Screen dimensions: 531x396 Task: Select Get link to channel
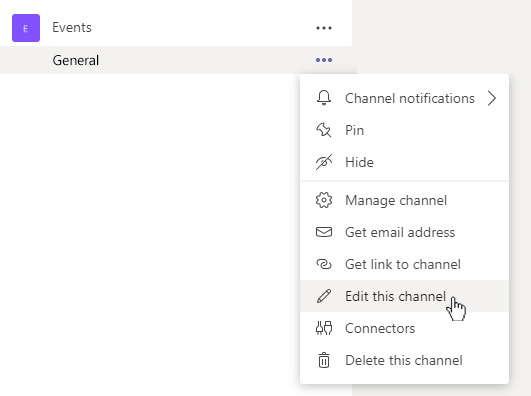[x=404, y=264]
